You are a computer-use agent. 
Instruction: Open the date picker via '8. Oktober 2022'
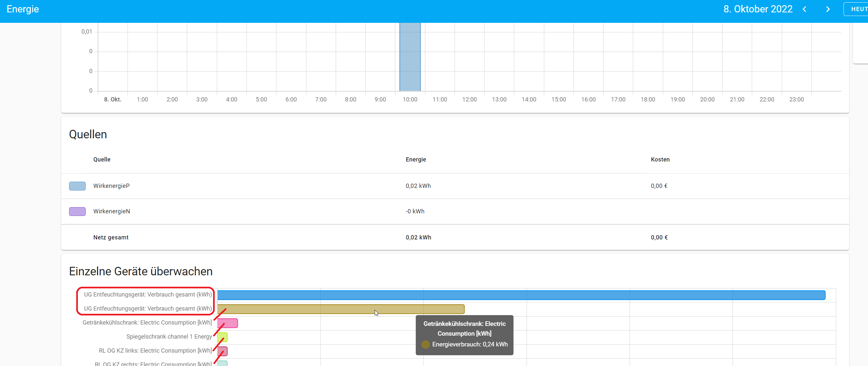[758, 9]
